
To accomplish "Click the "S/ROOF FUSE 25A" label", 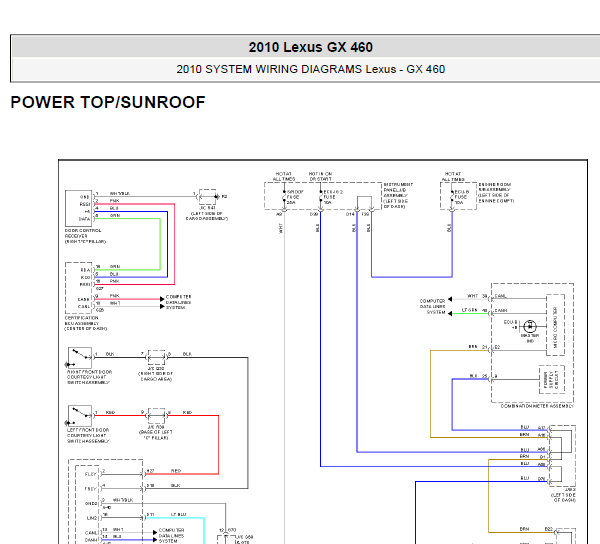I will tap(295, 197).
